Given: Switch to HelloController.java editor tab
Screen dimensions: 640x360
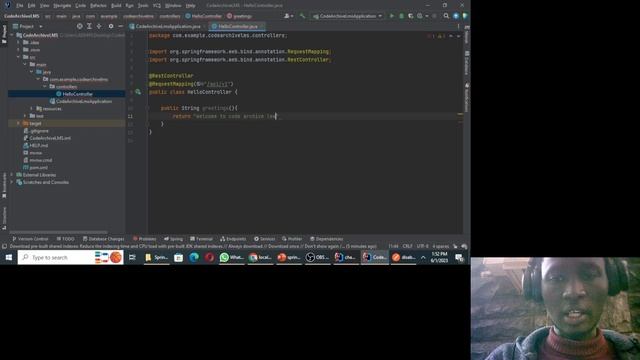Looking at the screenshot, I should pyautogui.click(x=236, y=26).
